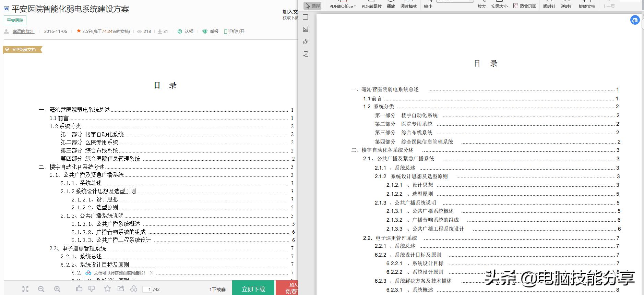Click Wenku TOC entry 二、楼宇自动化各系统分述

point(72,167)
